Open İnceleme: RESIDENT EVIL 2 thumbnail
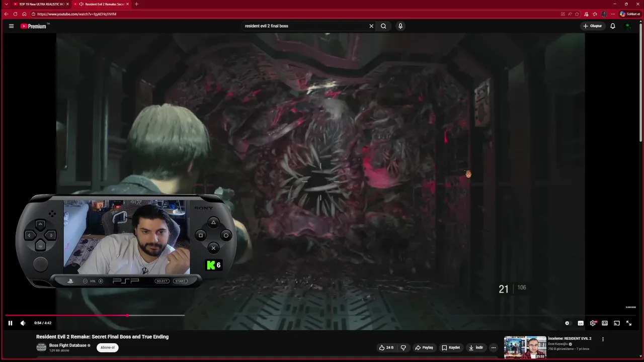Viewport: 644px width, 362px height. [525, 347]
